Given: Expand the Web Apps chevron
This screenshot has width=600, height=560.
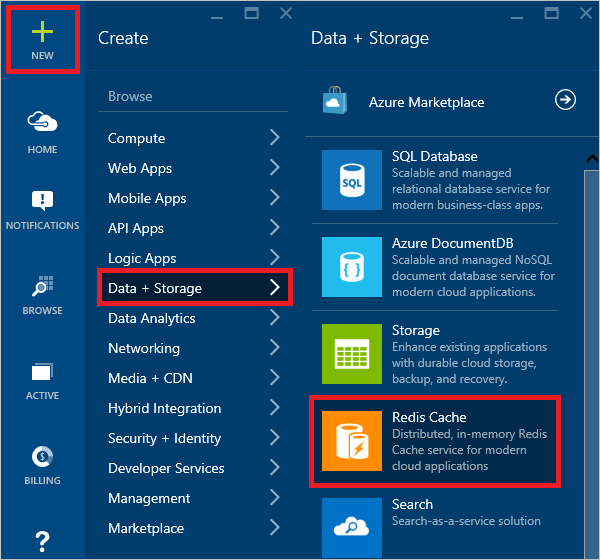Looking at the screenshot, I should tap(275, 167).
